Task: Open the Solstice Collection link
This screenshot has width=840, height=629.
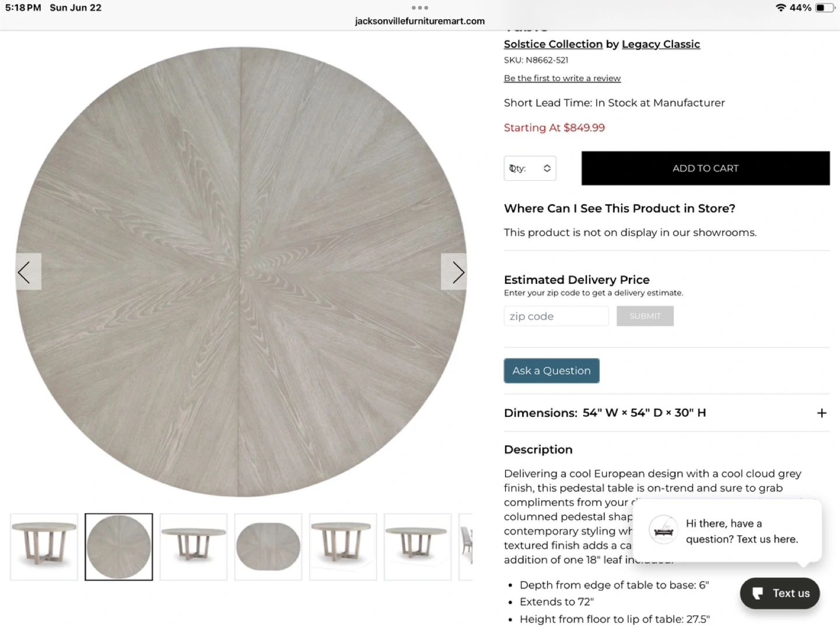Action: pos(553,44)
